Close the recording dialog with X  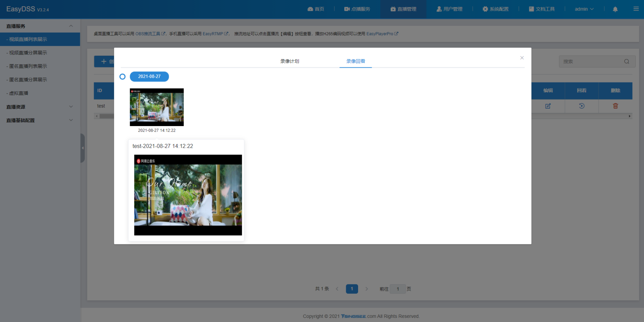522,58
